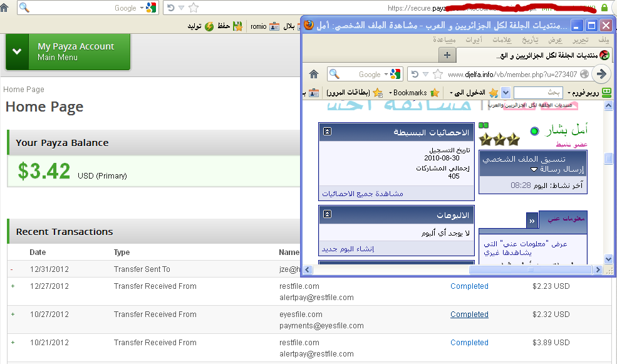Click the Completed link for the 10/21/2012 transaction
Image resolution: width=617 pixels, height=364 pixels.
469,343
